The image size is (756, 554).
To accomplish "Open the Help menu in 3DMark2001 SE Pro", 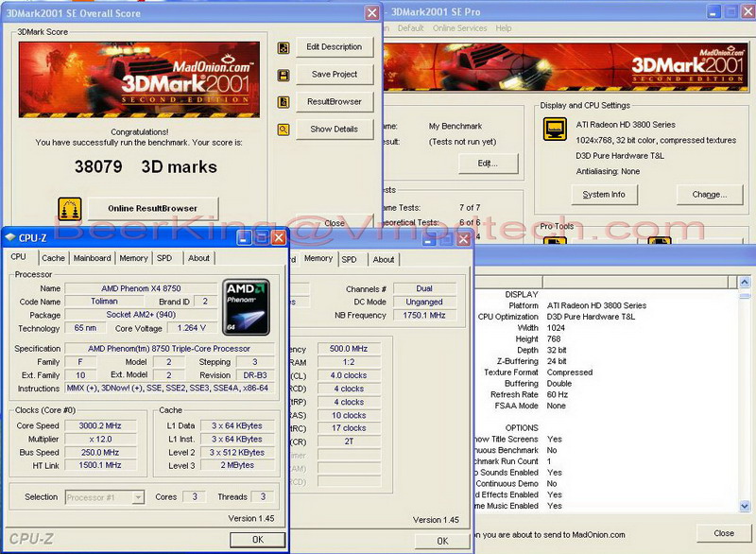I will coord(504,28).
